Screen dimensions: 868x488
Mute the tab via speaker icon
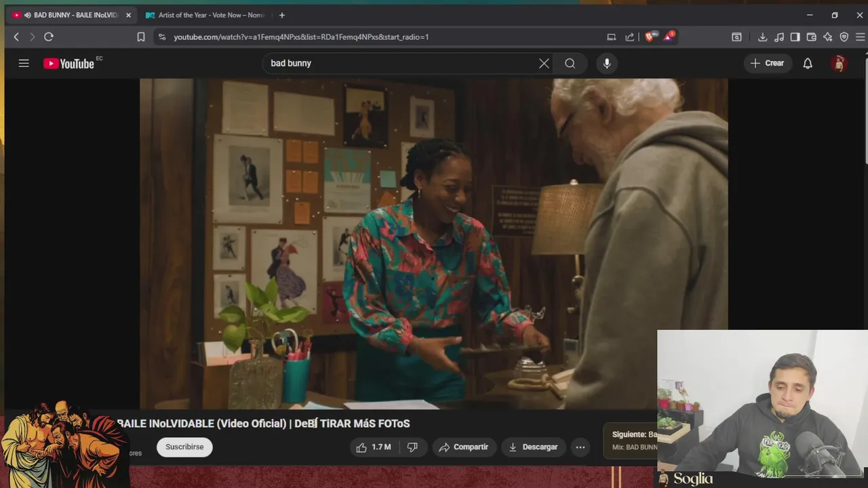click(27, 15)
